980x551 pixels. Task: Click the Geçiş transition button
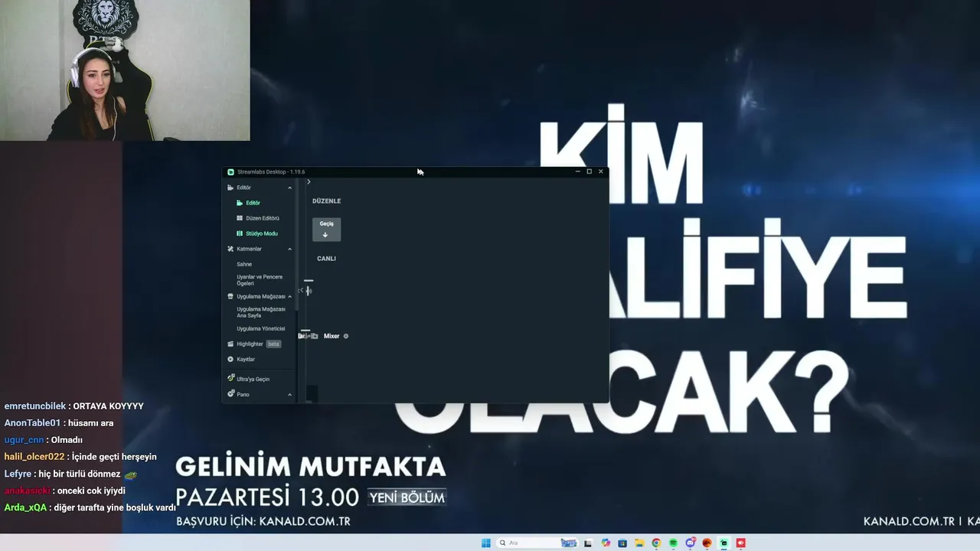click(326, 229)
